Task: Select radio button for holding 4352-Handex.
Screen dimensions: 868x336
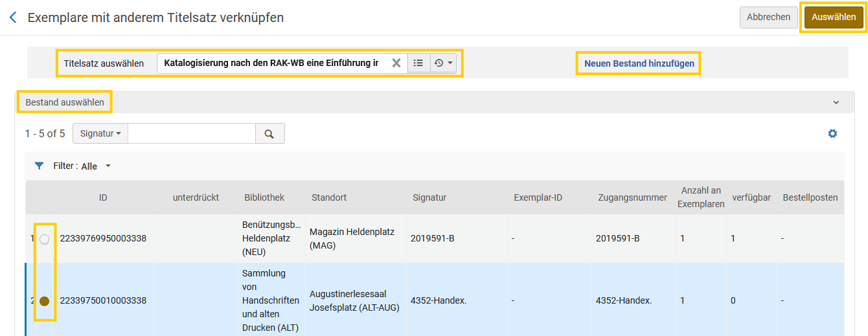Action: point(44,301)
